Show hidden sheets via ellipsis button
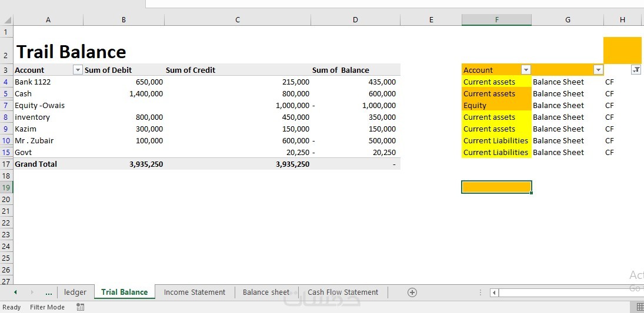The height and width of the screenshot is (313, 644). (x=48, y=292)
